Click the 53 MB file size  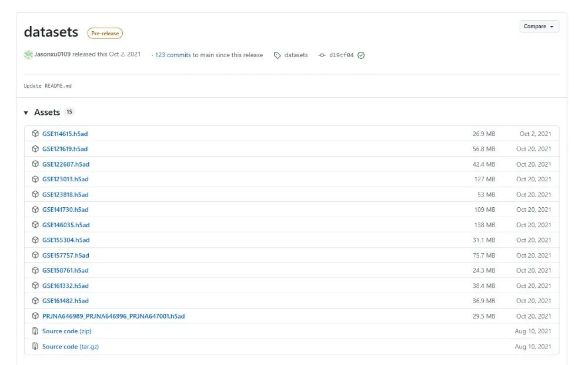[x=486, y=194]
